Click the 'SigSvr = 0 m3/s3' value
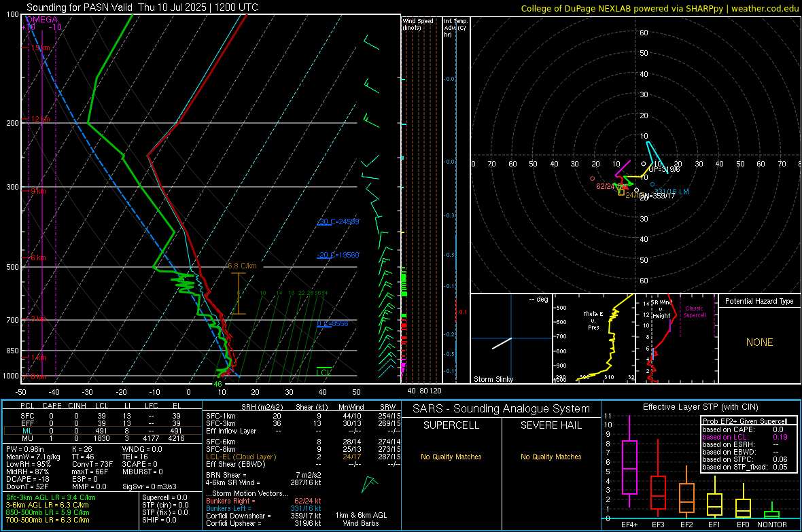Screen dimensions: 802x532 tap(150, 486)
